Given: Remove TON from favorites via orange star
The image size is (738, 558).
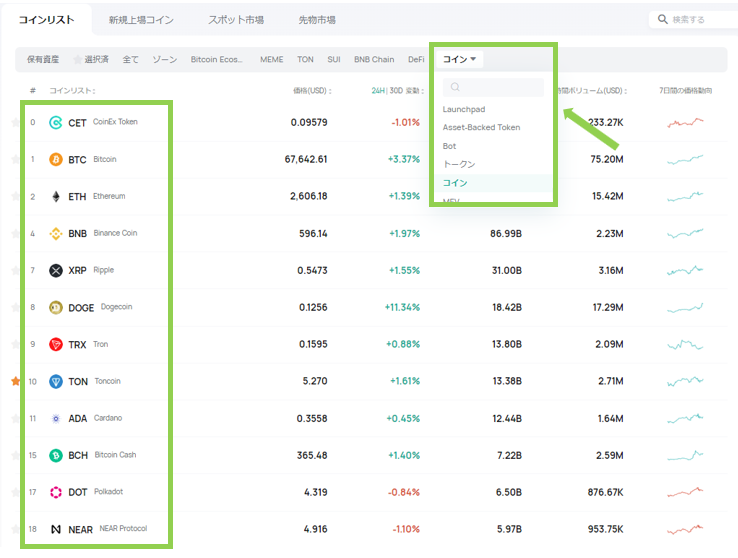Looking at the screenshot, I should coord(16,381).
